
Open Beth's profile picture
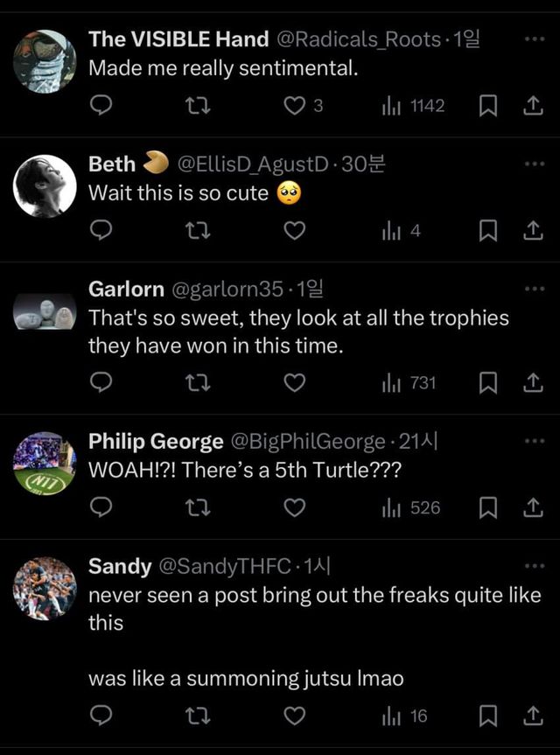[45, 185]
